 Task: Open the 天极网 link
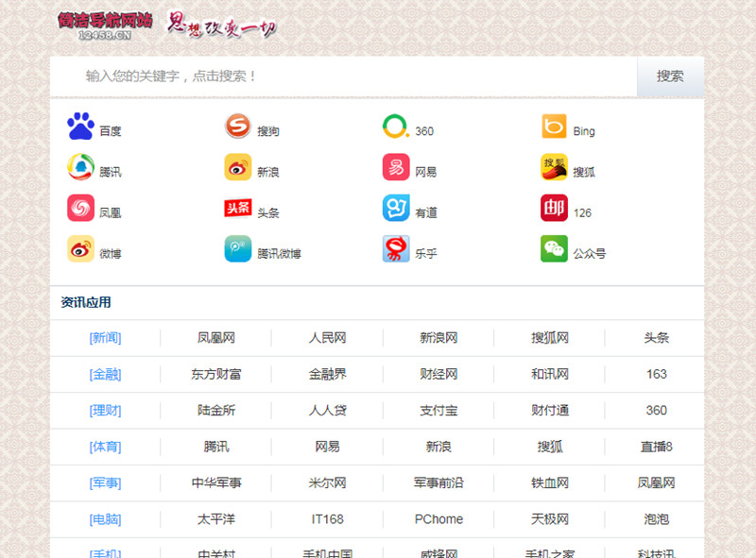(x=550, y=519)
